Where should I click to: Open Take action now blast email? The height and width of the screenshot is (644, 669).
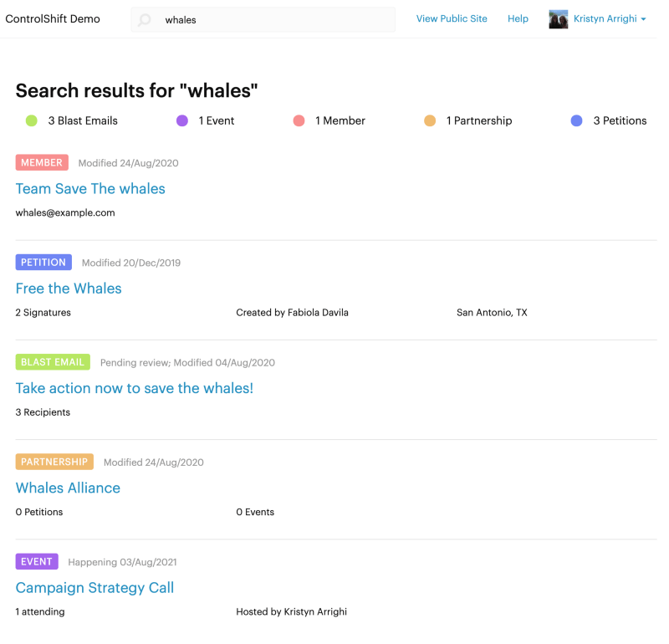(x=134, y=388)
